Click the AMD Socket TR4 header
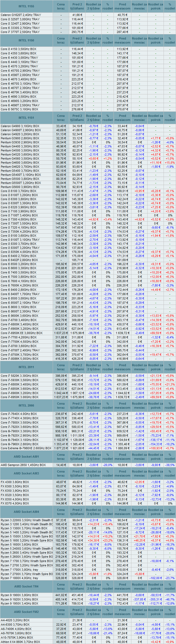Viewport: 176px width, 644px height. point(26,586)
